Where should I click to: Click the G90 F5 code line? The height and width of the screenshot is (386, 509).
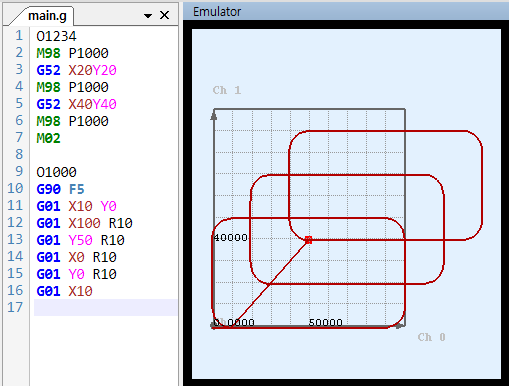[60, 189]
